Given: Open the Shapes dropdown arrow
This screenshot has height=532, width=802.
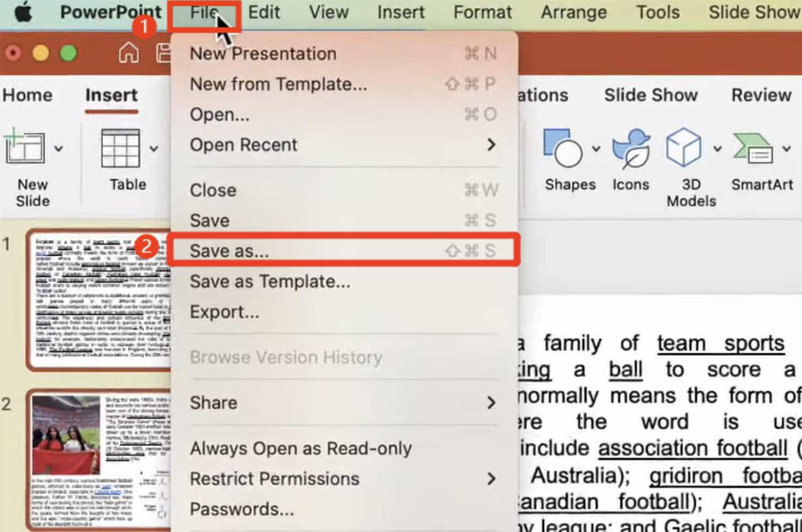Looking at the screenshot, I should point(596,149).
